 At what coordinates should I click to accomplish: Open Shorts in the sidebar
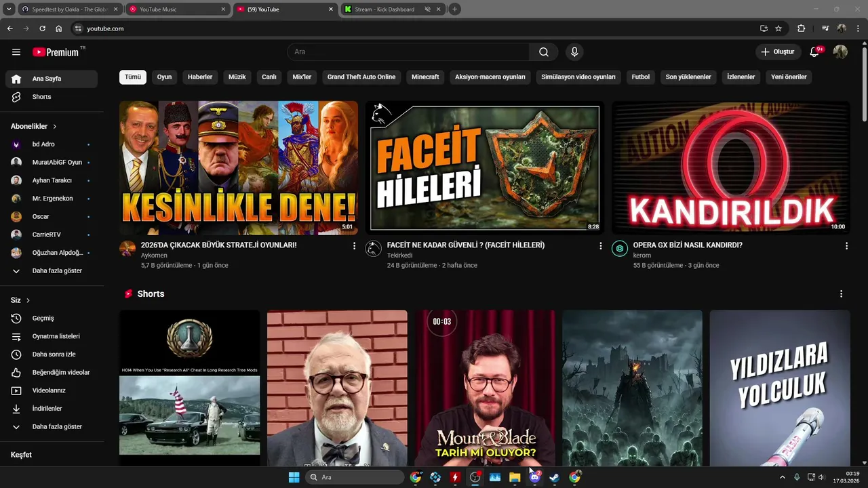(52, 97)
